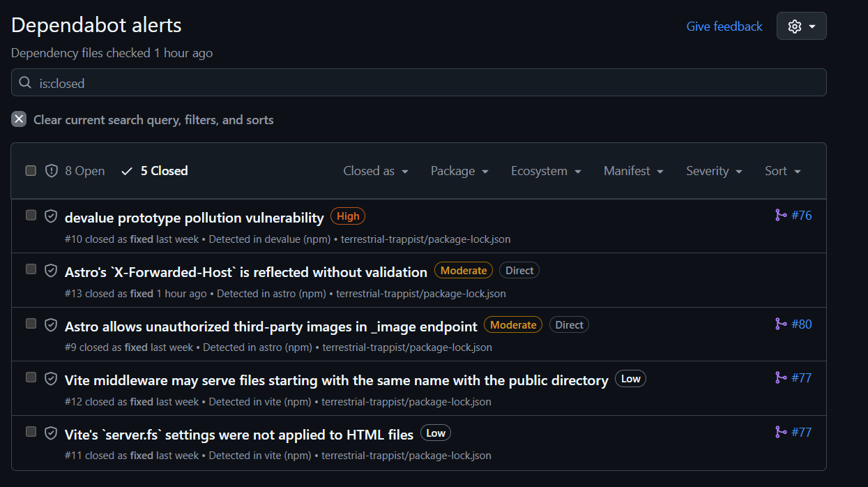The image size is (868, 487).
Task: Open the Ecosystem filter dropdown
Action: coord(546,171)
